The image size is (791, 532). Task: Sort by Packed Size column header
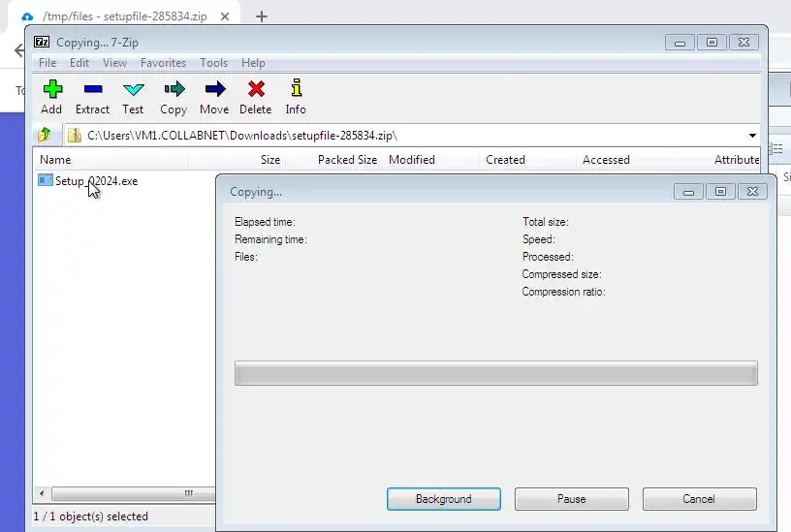click(x=334, y=160)
